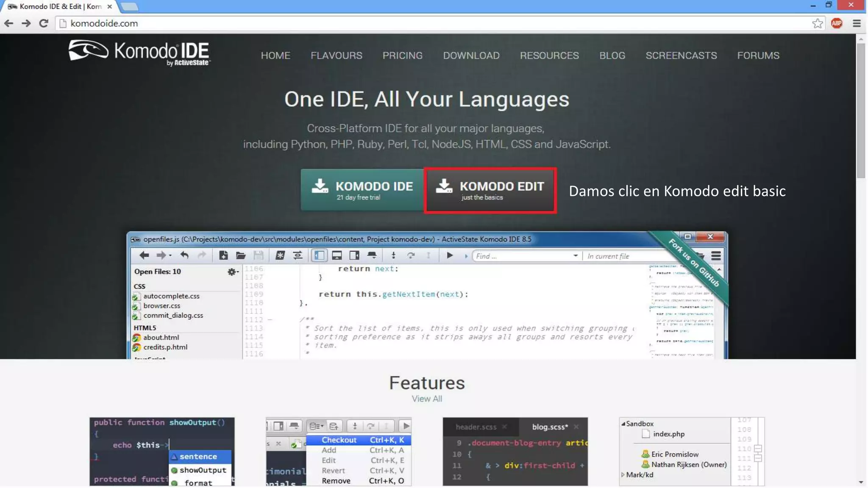Click the Komodo IDE logo
Viewport: 868px width, 488px height.
tap(139, 53)
